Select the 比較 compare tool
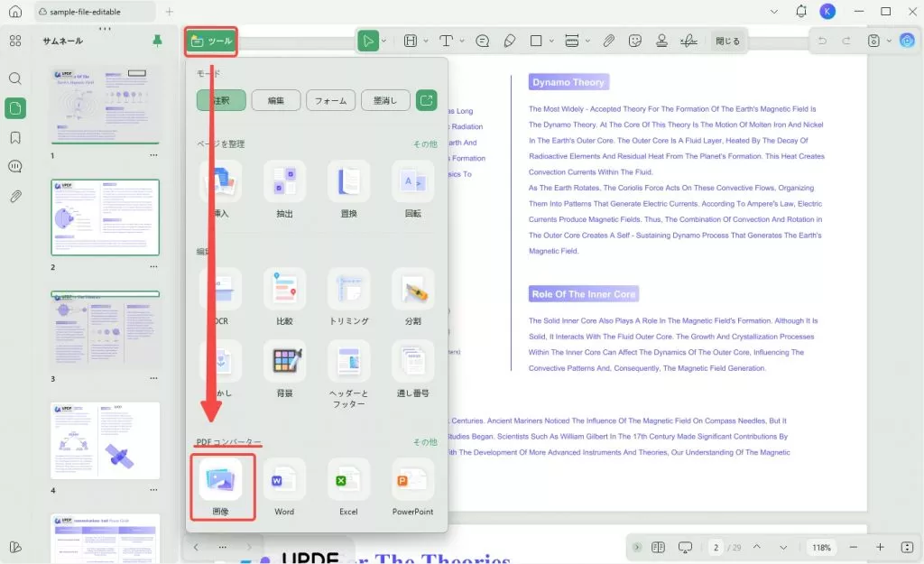Viewport: 924px width, 564px height. click(284, 289)
